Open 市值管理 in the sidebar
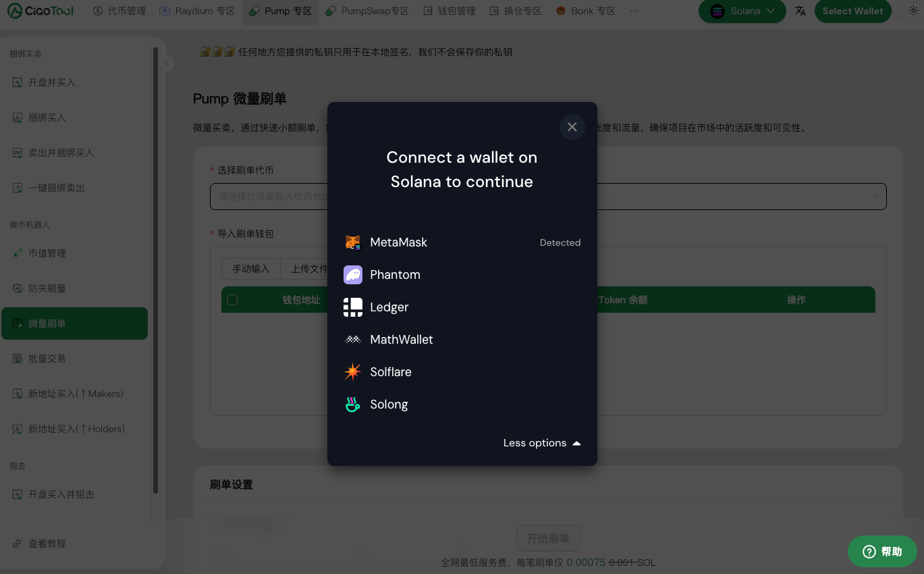This screenshot has height=574, width=924. [47, 253]
